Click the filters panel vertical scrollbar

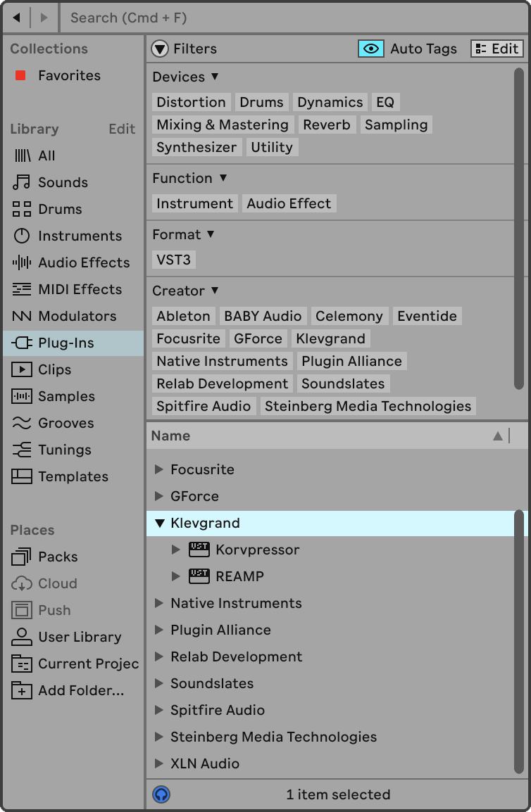click(x=519, y=229)
